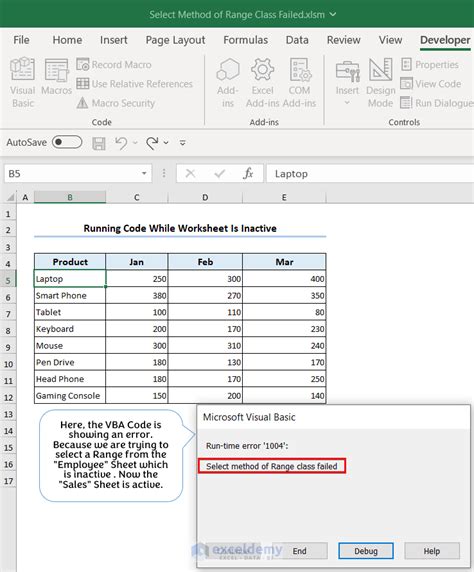
Task: Select the Mar header cell
Action: 284,262
